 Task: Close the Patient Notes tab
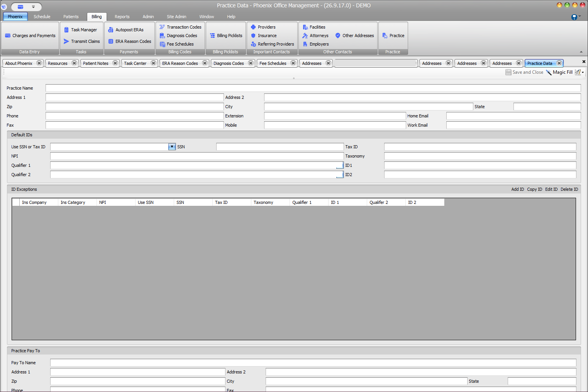(115, 63)
